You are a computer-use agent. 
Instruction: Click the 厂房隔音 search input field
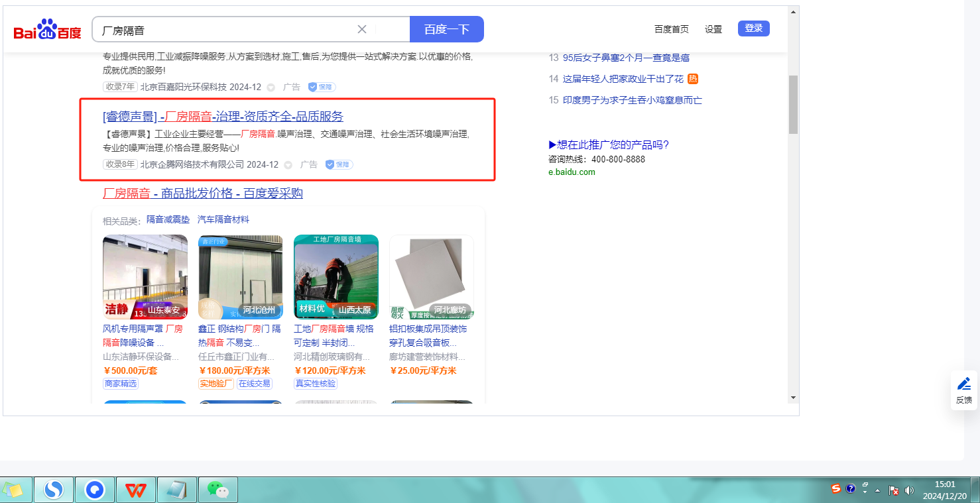click(225, 30)
